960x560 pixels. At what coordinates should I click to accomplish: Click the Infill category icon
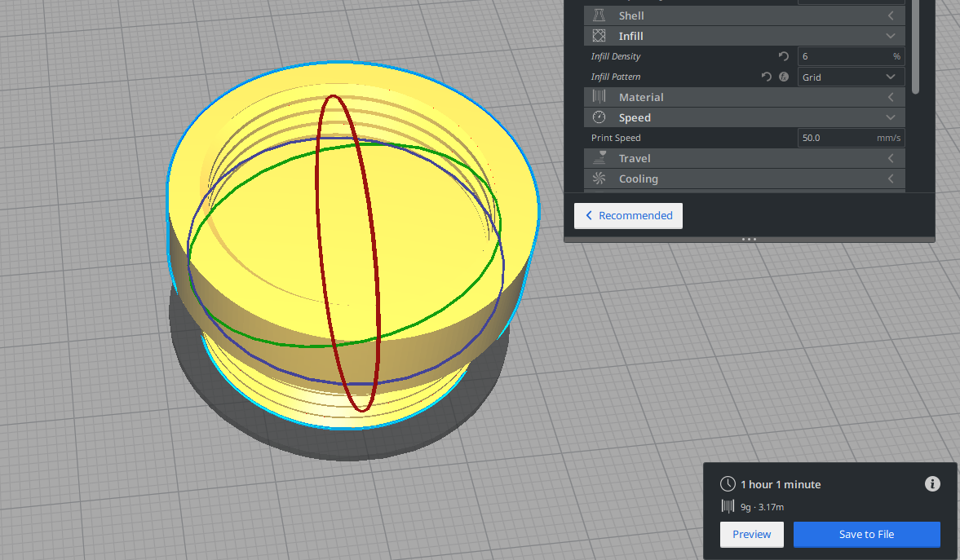point(599,36)
